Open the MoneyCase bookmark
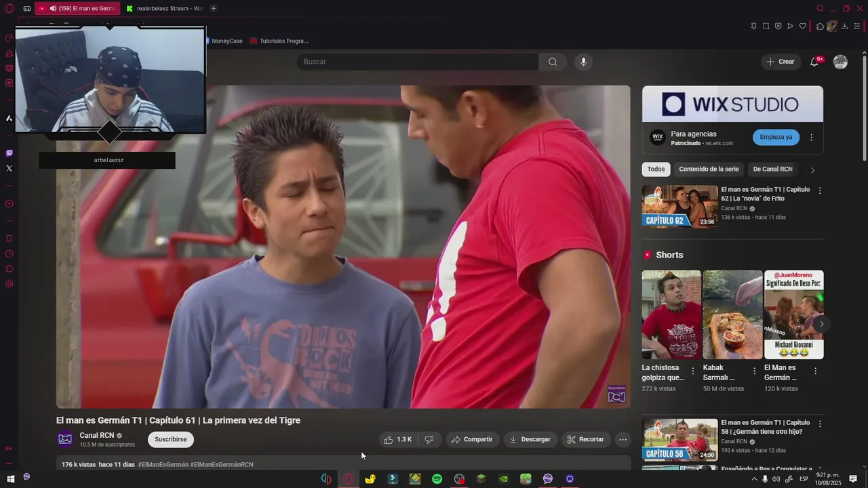Viewport: 868px width, 488px height. [x=223, y=41]
